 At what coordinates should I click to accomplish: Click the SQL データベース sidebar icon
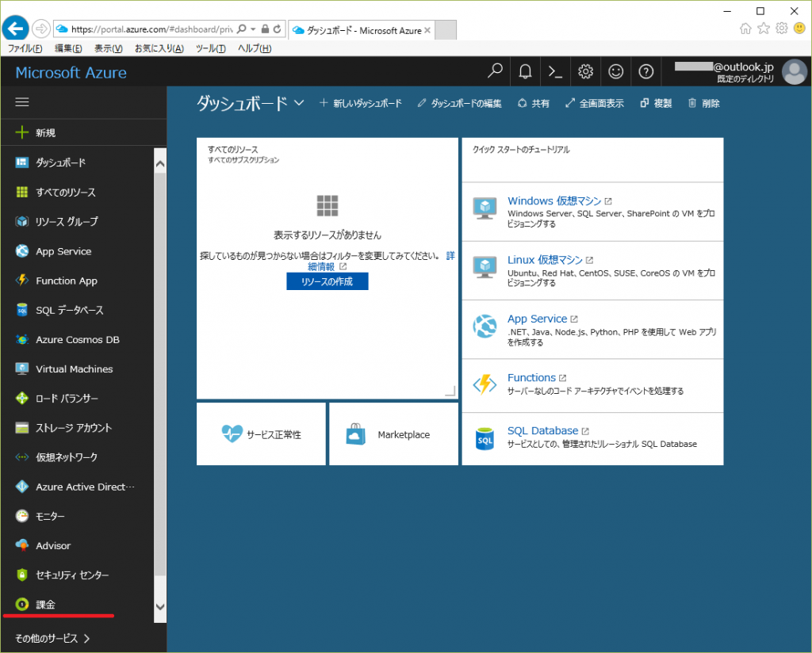[21, 310]
